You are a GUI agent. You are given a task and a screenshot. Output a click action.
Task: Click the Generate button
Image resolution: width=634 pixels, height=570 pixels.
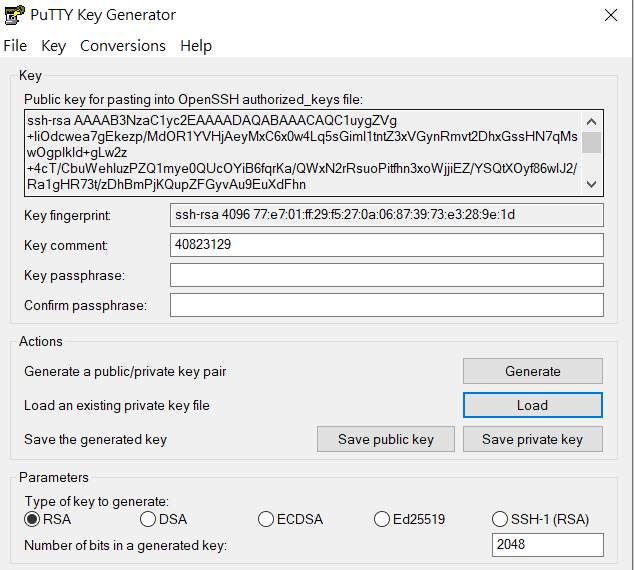pos(533,371)
